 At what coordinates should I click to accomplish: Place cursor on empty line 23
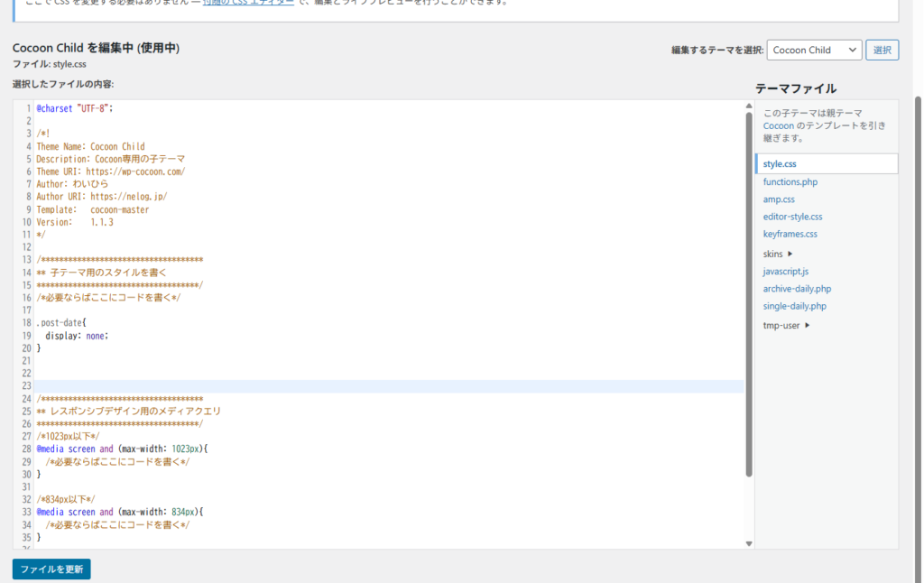click(361, 386)
